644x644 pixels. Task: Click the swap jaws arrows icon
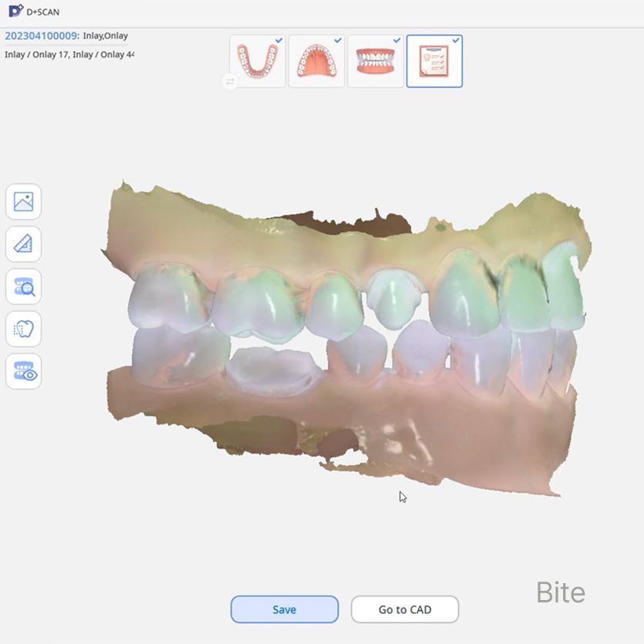230,81
